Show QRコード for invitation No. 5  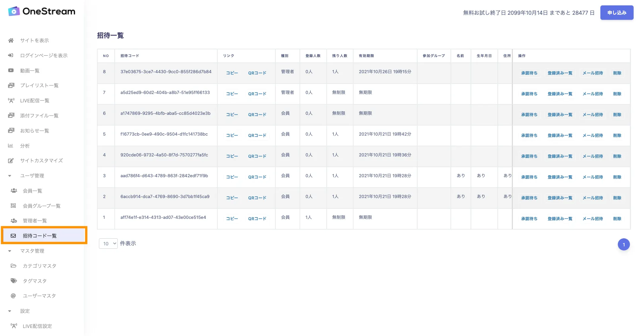(257, 135)
